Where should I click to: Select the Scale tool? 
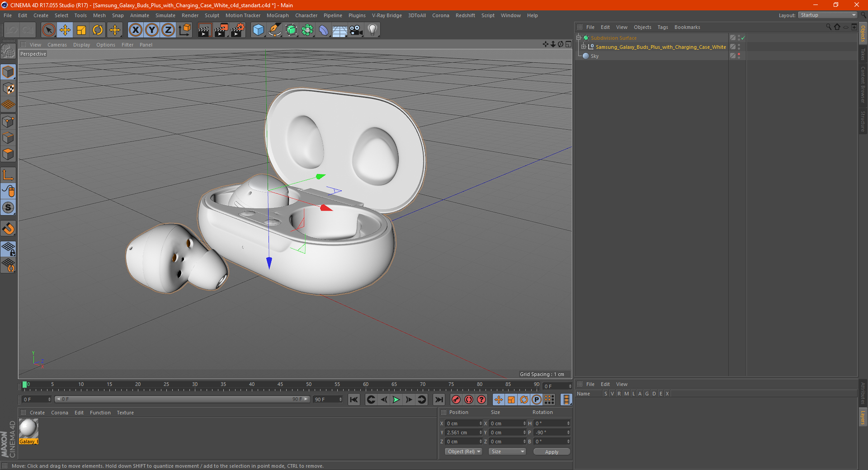coord(81,30)
